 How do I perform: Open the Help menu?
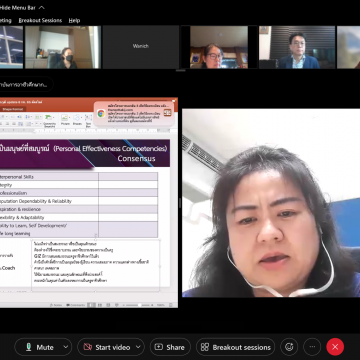pos(74,20)
